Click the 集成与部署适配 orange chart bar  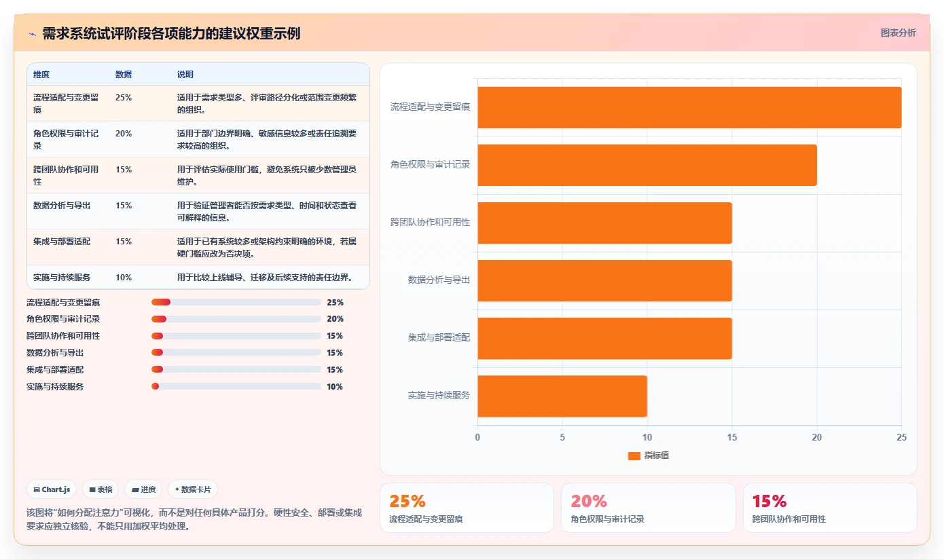604,338
